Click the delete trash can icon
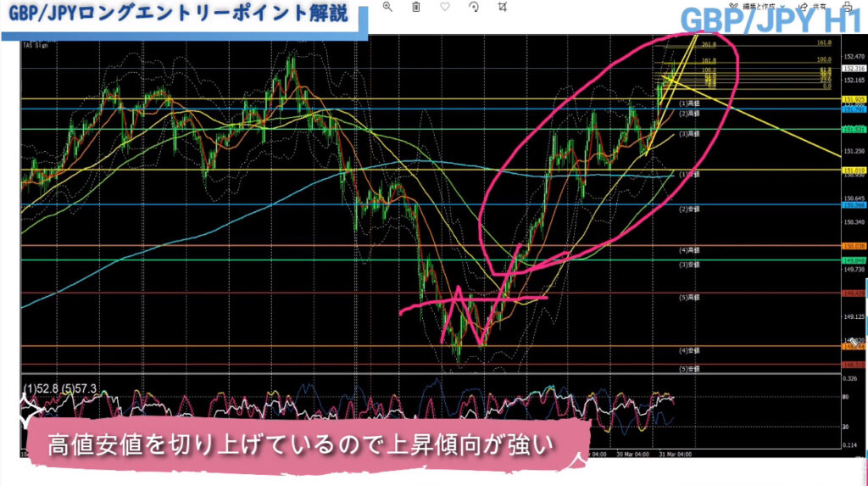 click(x=416, y=7)
